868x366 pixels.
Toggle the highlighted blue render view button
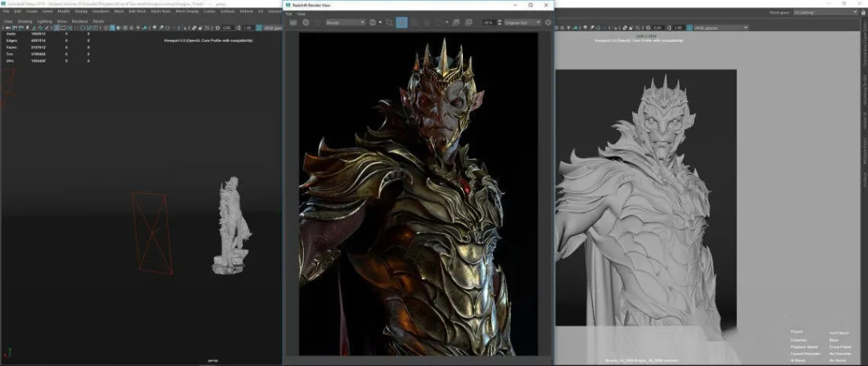[403, 22]
